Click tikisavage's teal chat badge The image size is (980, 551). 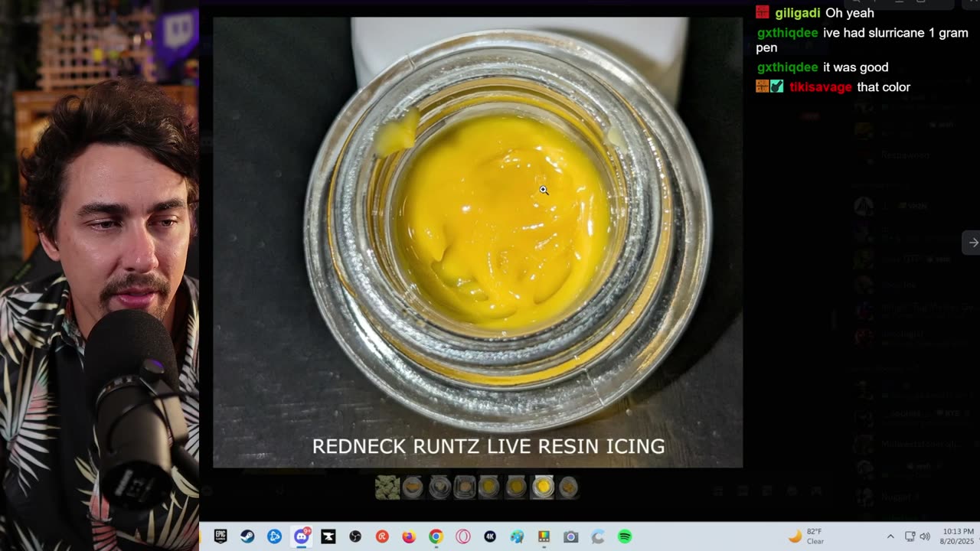777,86
